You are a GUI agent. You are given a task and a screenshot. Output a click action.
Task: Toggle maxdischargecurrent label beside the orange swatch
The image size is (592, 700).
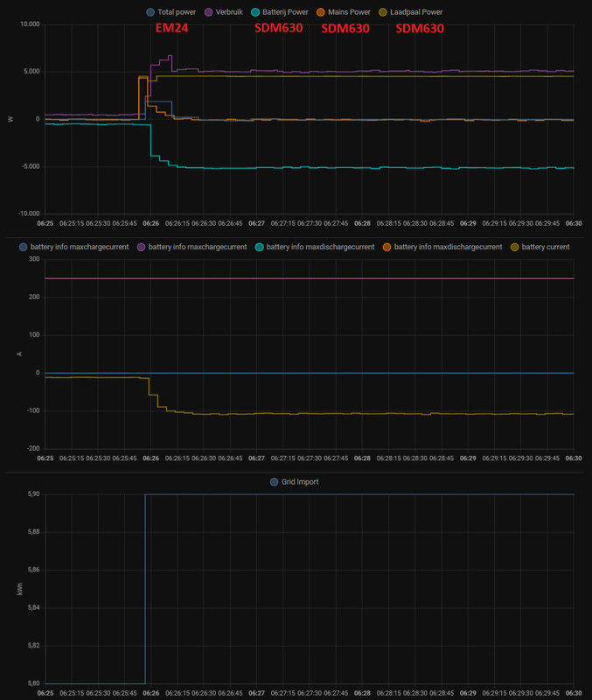click(x=448, y=247)
